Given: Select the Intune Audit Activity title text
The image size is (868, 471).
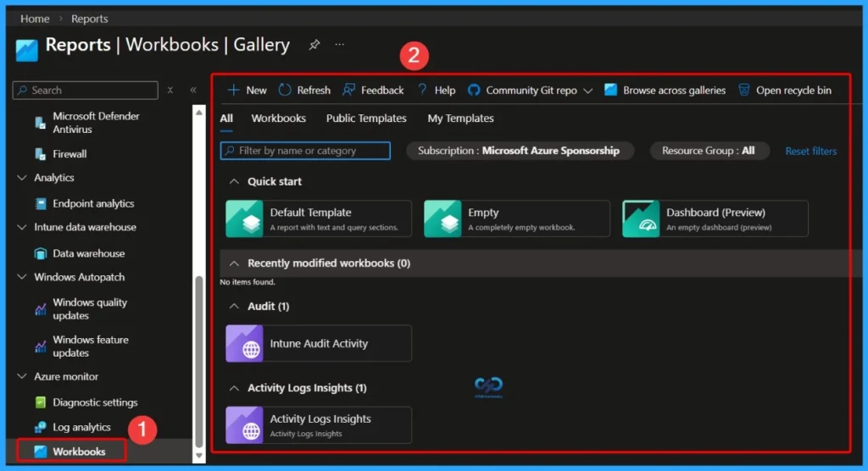Looking at the screenshot, I should click(x=319, y=344).
